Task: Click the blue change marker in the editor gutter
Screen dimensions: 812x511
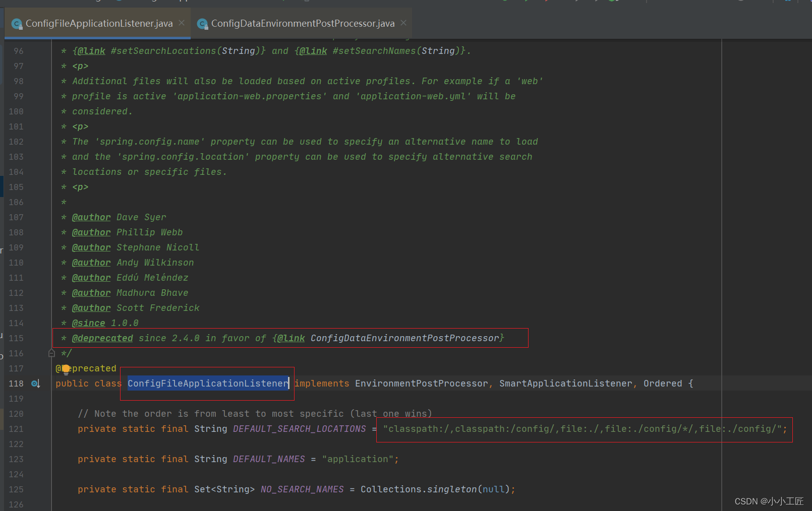Action: (x=3, y=186)
